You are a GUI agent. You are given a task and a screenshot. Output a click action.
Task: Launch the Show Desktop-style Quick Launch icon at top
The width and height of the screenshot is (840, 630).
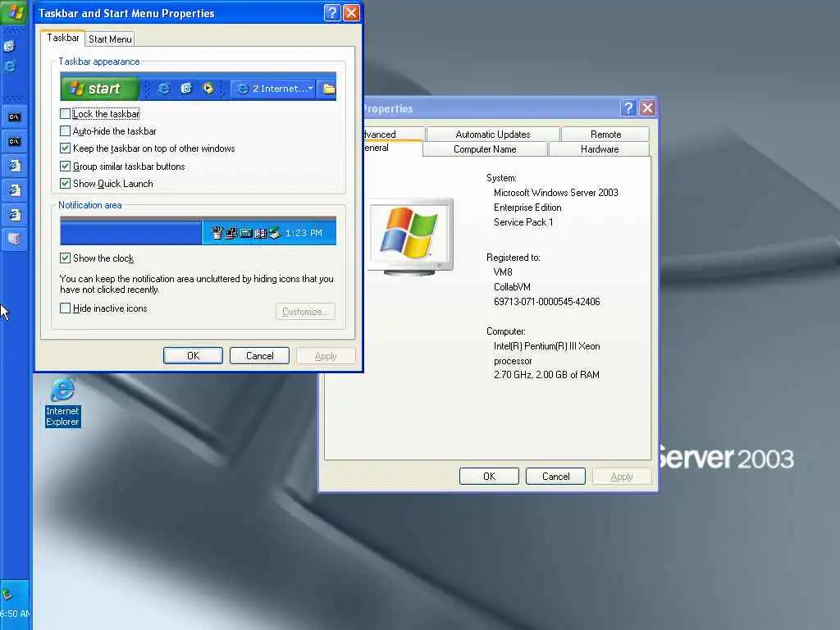pos(9,46)
